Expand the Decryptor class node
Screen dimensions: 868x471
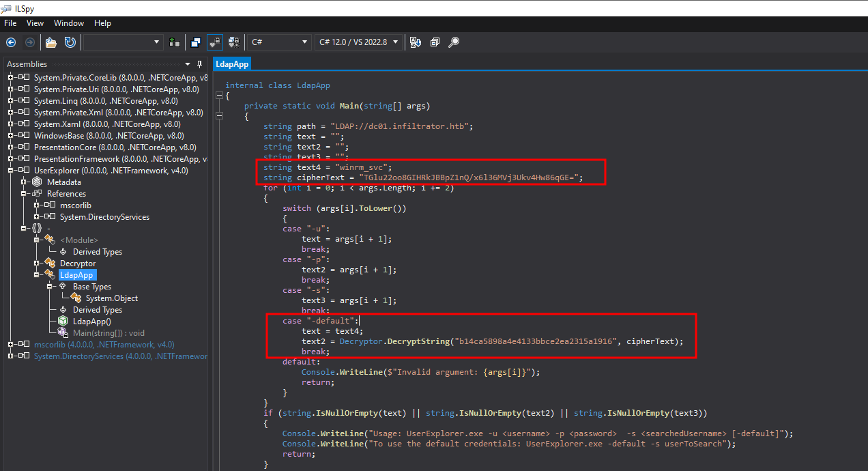click(37, 263)
